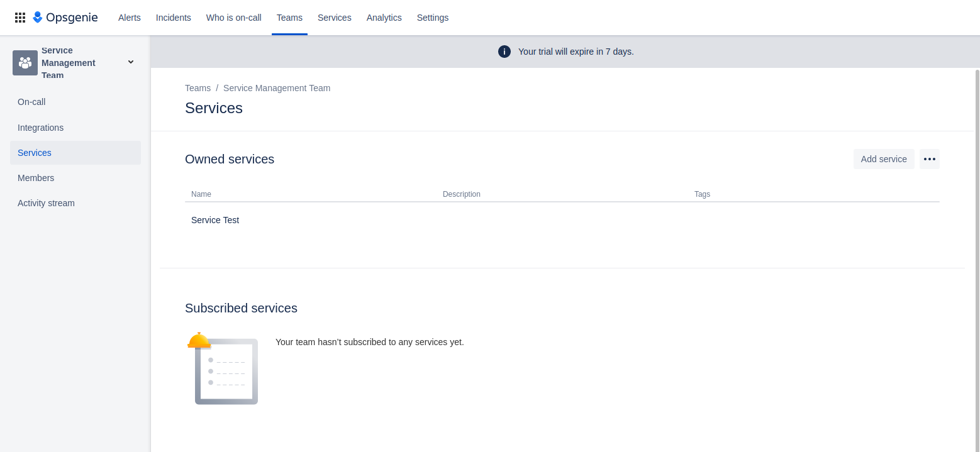
Task: Click the Subscribed services heading
Action: click(241, 308)
